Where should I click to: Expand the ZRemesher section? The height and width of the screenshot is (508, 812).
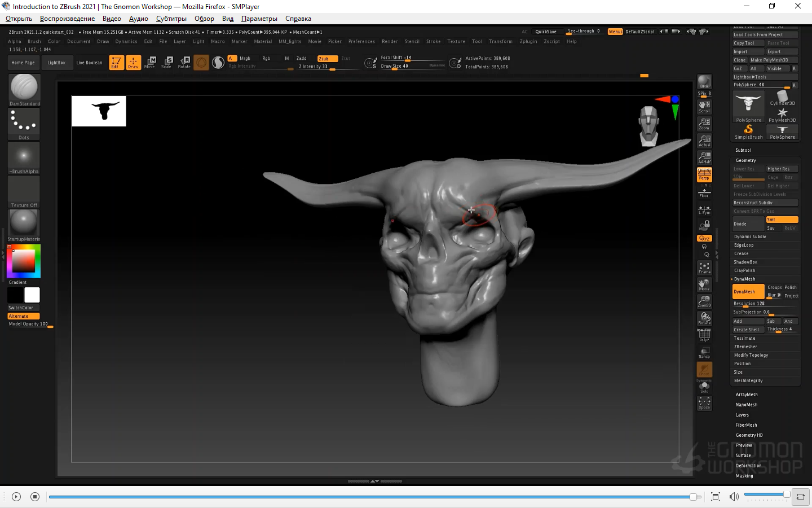[745, 347]
